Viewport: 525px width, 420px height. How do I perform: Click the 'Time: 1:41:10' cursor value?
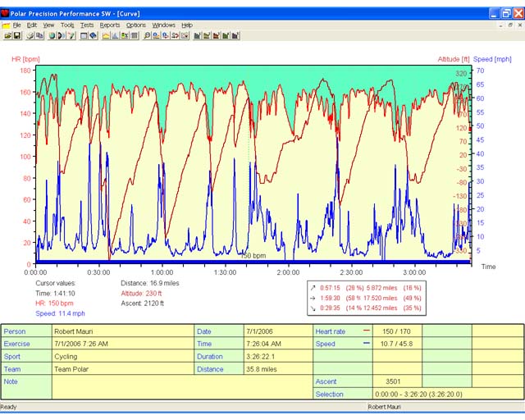point(55,294)
